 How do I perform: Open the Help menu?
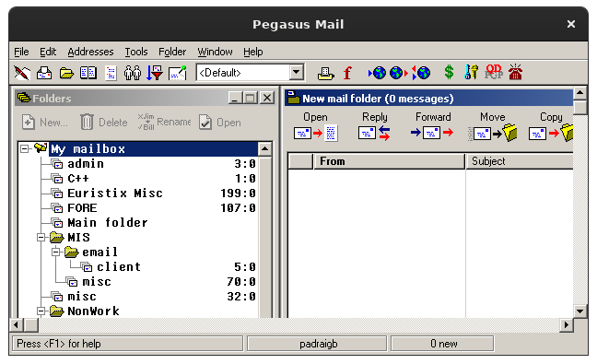click(253, 52)
